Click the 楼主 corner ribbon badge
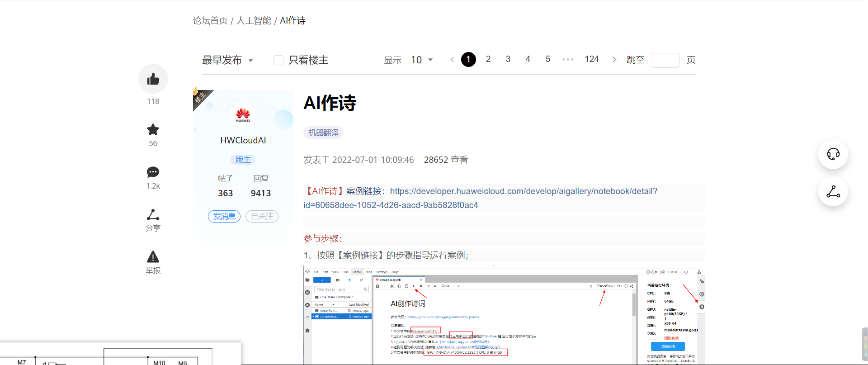868x365 pixels. (200, 97)
